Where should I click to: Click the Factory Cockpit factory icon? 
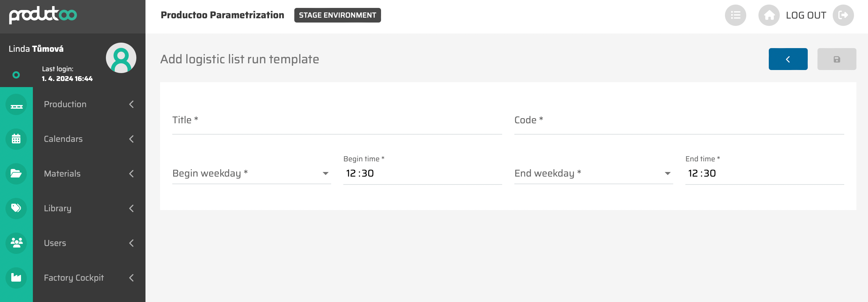pos(16,278)
